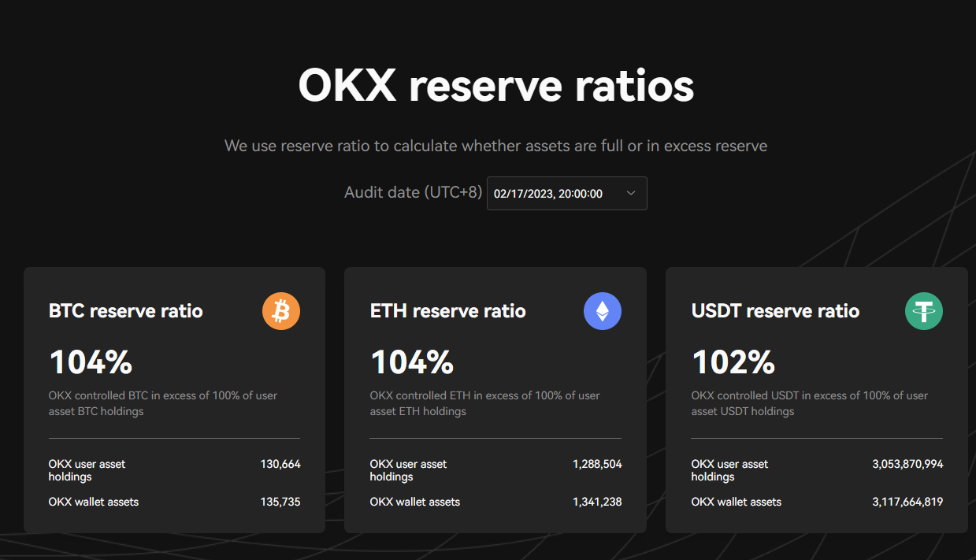Open the Audit date dropdown
Screen dimensions: 976x560
[567, 193]
